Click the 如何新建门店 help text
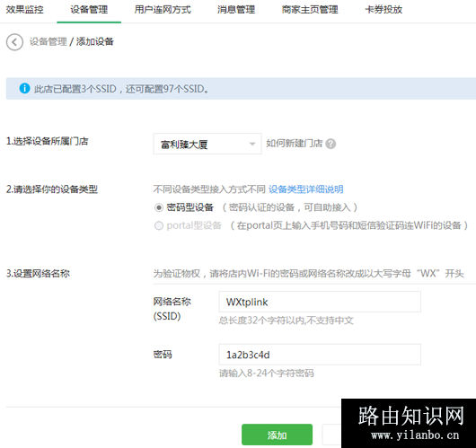This screenshot has height=448, width=476. [x=295, y=144]
